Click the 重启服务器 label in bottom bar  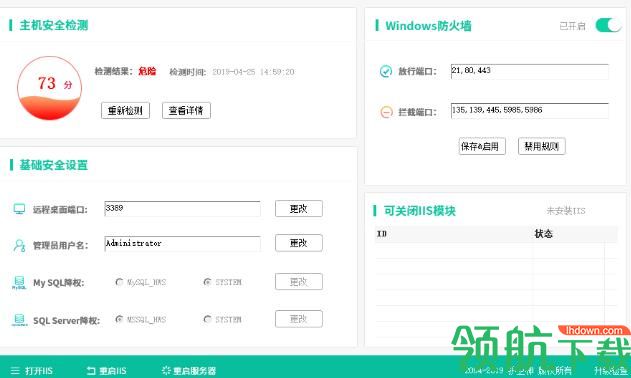point(194,371)
